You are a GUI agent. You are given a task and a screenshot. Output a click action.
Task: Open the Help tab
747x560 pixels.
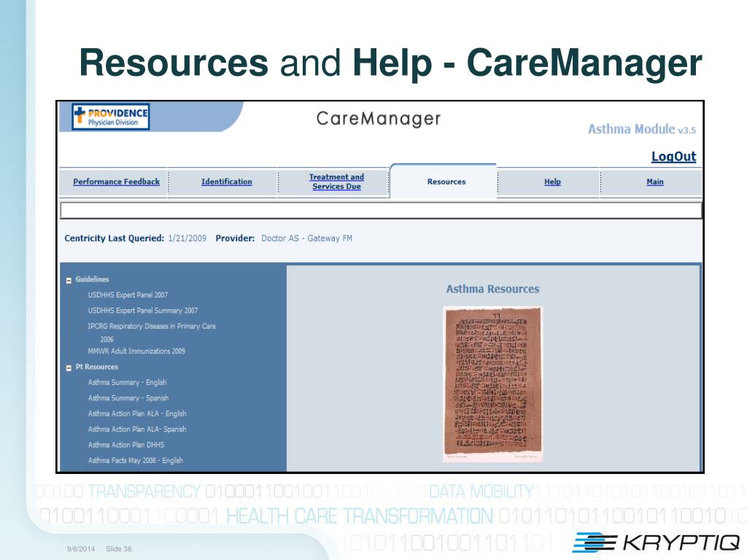552,182
